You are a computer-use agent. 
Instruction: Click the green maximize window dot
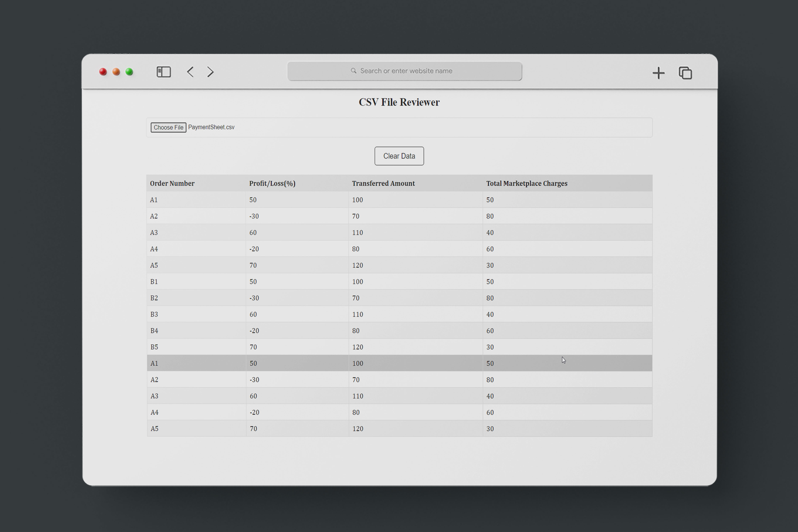[129, 72]
